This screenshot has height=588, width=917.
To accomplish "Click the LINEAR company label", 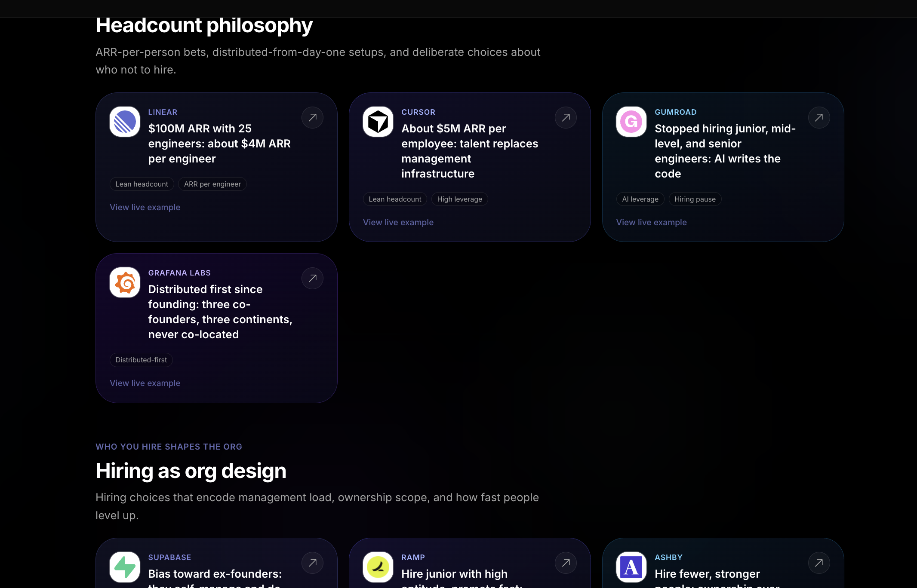I will [x=163, y=112].
